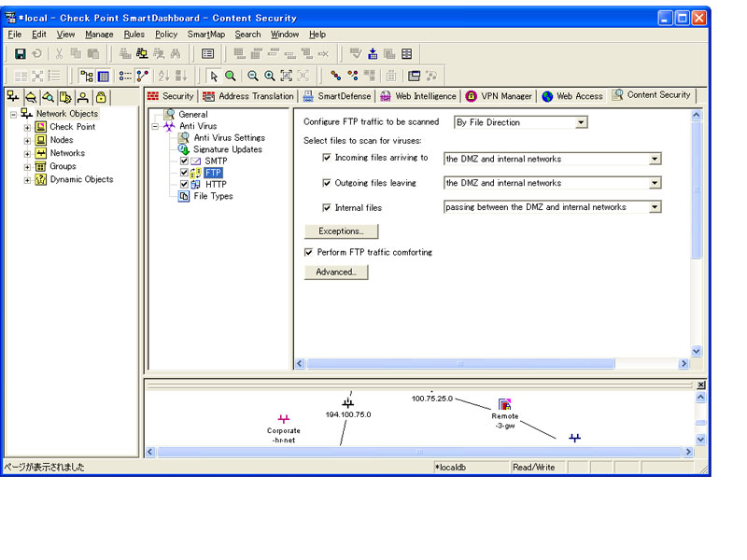Toggle the Objects Tree view icon
The image size is (747, 560).
click(86, 76)
